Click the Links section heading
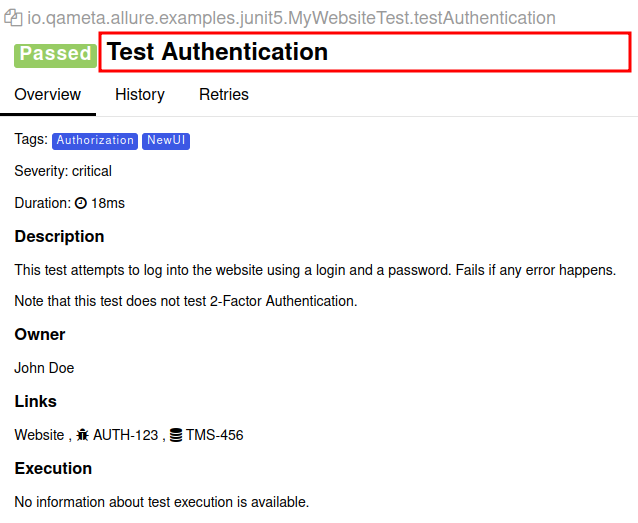 click(x=35, y=401)
